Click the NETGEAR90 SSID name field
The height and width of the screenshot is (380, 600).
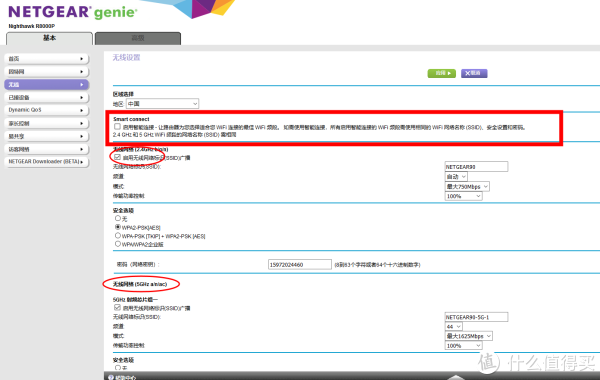pyautogui.click(x=476, y=167)
